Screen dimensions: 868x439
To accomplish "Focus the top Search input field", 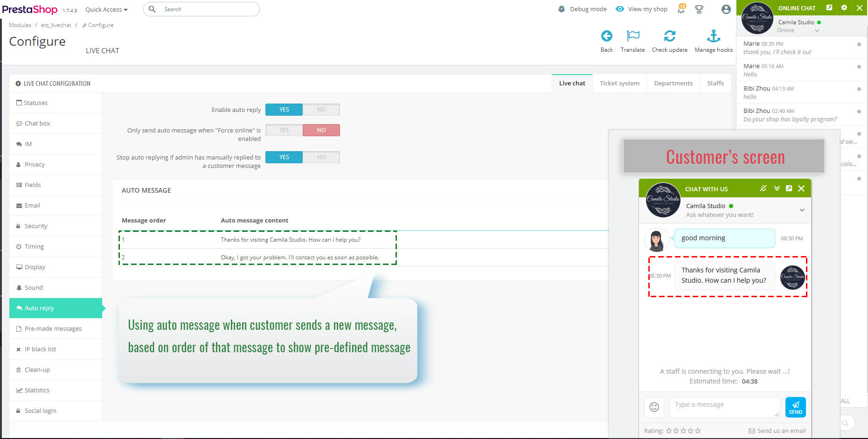I will pyautogui.click(x=201, y=9).
